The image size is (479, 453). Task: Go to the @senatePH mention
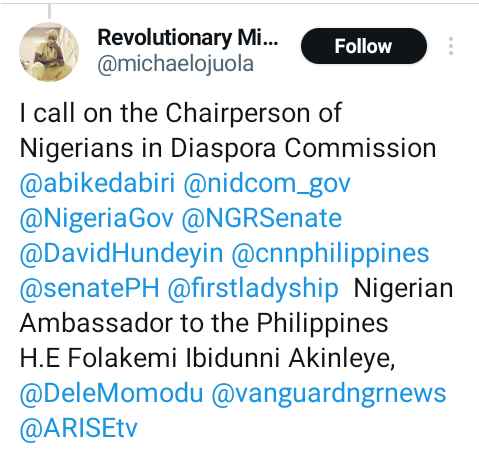click(x=89, y=289)
